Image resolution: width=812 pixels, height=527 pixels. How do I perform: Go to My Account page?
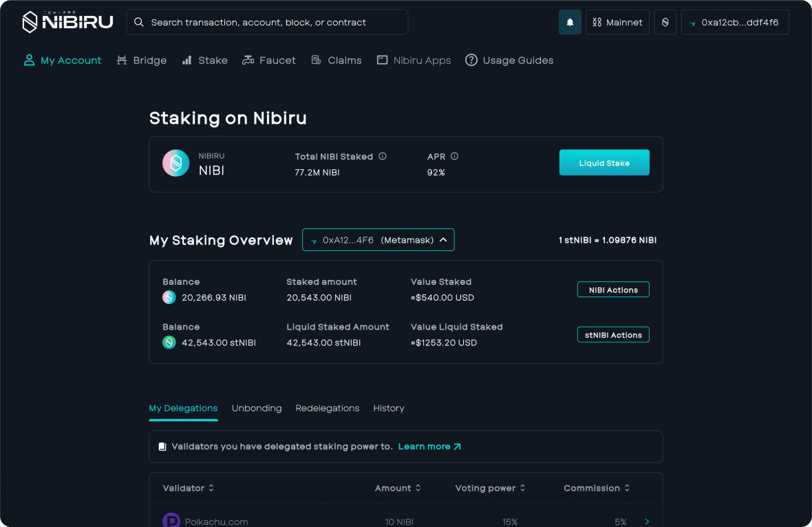(63, 60)
